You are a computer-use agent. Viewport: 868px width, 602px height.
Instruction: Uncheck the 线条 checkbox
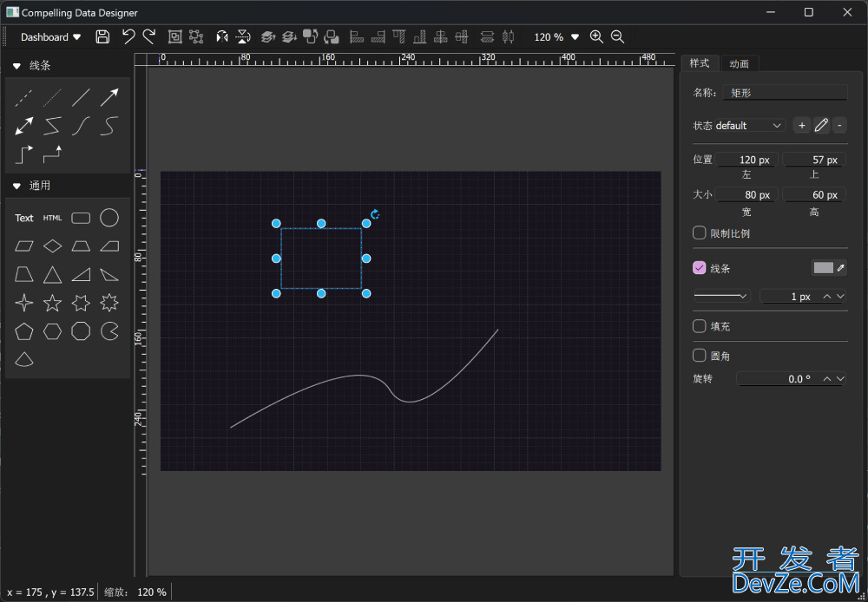pyautogui.click(x=699, y=268)
